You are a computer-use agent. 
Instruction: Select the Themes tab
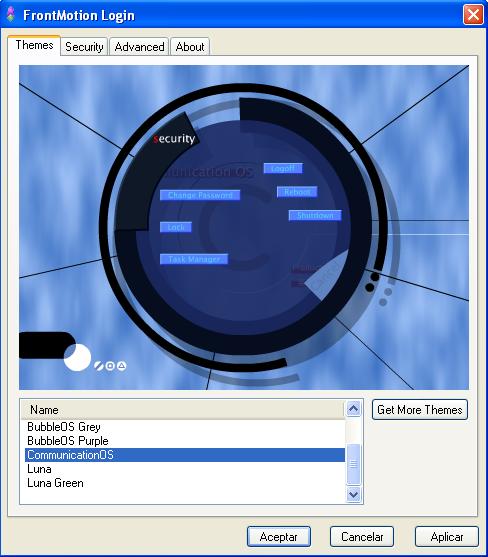pyautogui.click(x=34, y=45)
